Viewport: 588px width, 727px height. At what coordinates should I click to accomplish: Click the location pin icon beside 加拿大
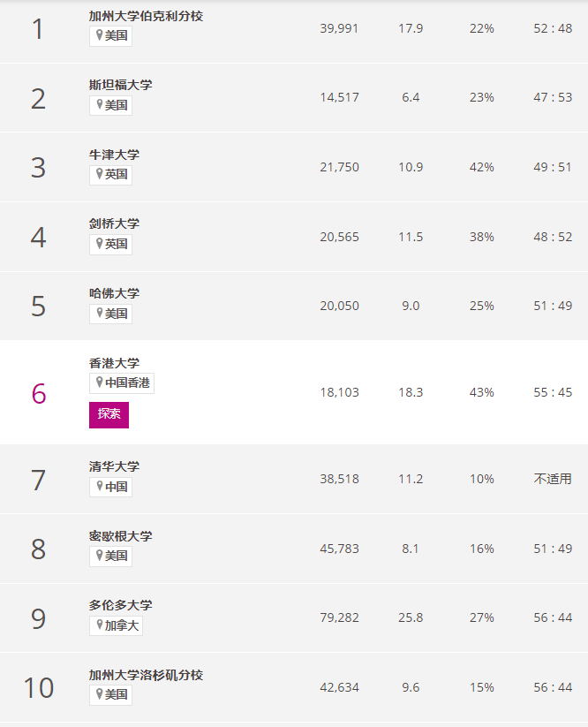[99, 625]
